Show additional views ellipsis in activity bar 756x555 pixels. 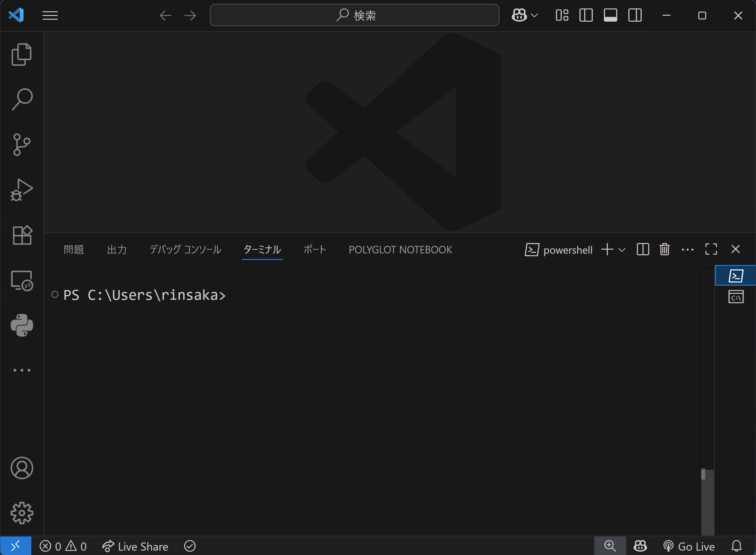22,370
